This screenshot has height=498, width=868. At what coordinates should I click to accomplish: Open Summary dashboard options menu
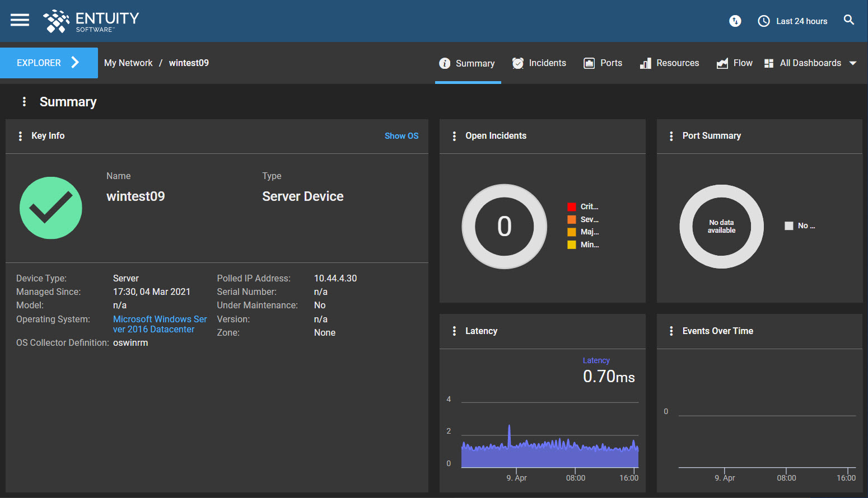pos(24,101)
